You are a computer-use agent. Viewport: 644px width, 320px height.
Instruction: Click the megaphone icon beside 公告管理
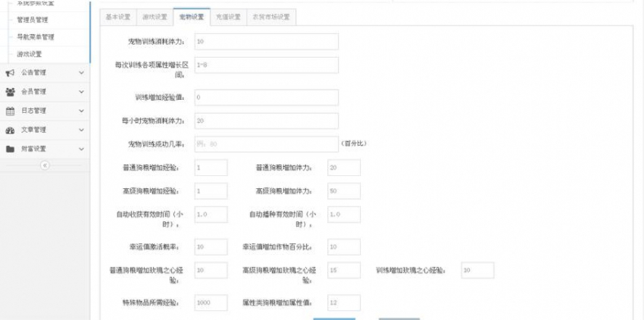pyautogui.click(x=10, y=73)
